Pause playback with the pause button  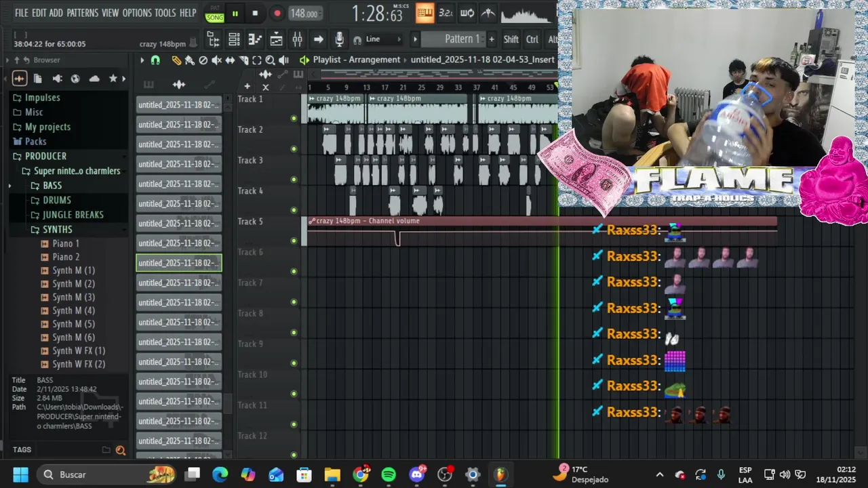[235, 14]
